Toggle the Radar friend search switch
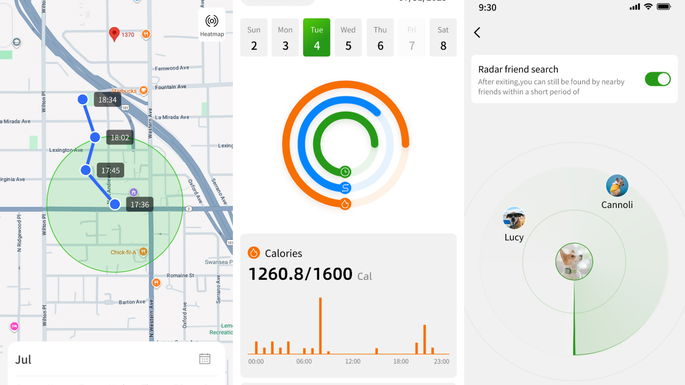Screen dimensions: 685x385 click(x=657, y=79)
